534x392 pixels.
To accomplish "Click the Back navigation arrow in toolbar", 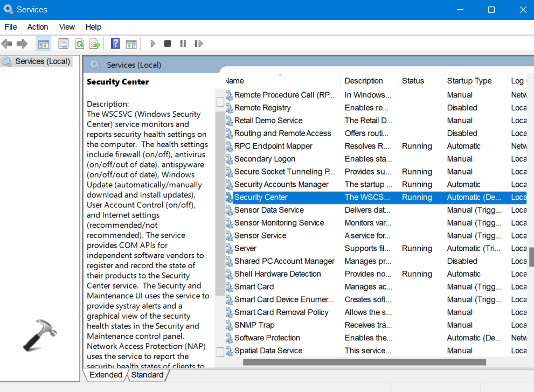I will [7, 44].
